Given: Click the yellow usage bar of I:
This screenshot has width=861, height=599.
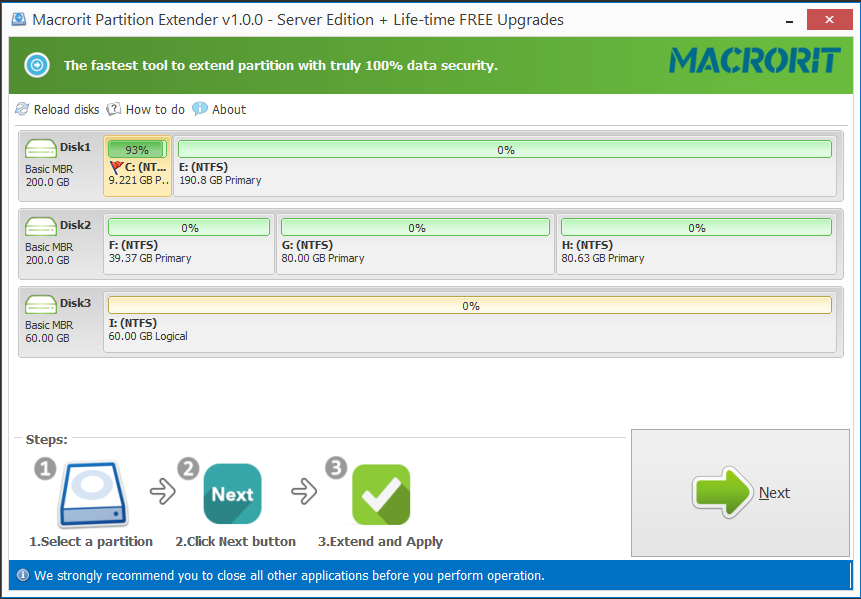Looking at the screenshot, I should click(469, 305).
